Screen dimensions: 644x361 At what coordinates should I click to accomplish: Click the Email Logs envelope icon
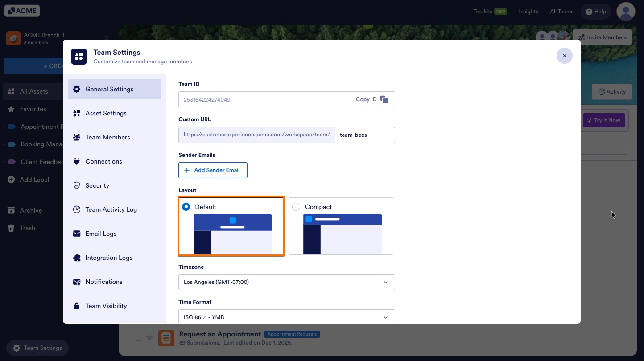pyautogui.click(x=77, y=234)
